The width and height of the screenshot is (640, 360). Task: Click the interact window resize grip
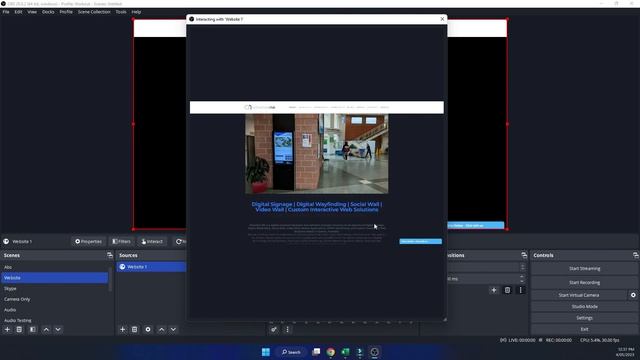(x=444, y=320)
